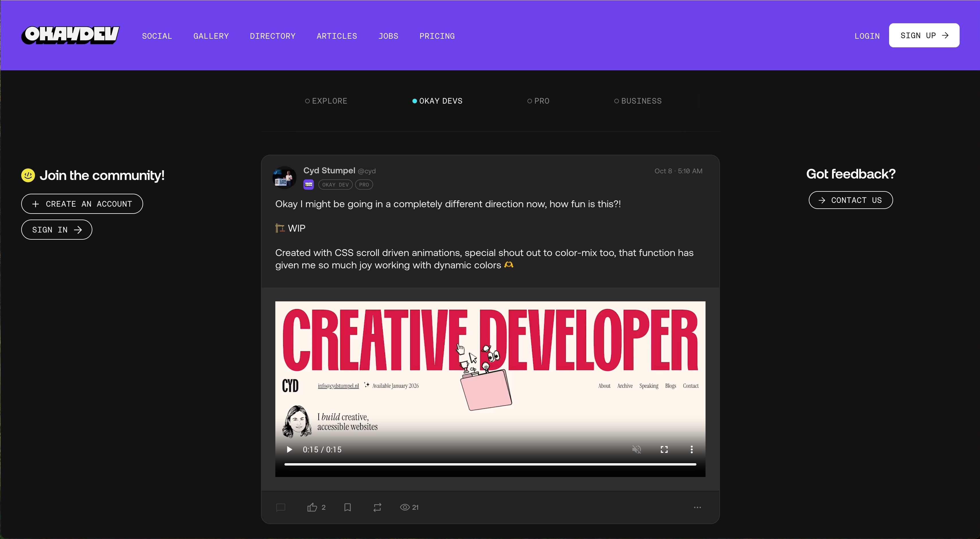Click the Contact Us button
The width and height of the screenshot is (980, 539).
tap(851, 200)
